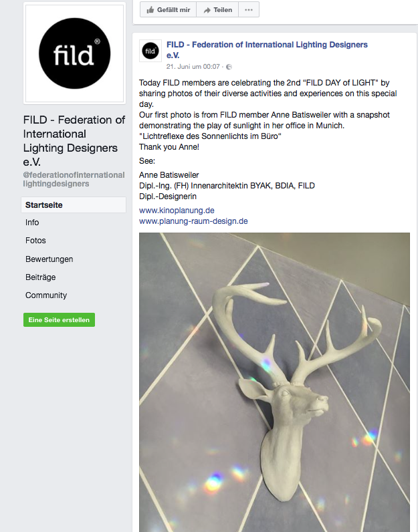This screenshot has height=532, width=418.
Task: Click the Teilen share button
Action: [x=217, y=9]
